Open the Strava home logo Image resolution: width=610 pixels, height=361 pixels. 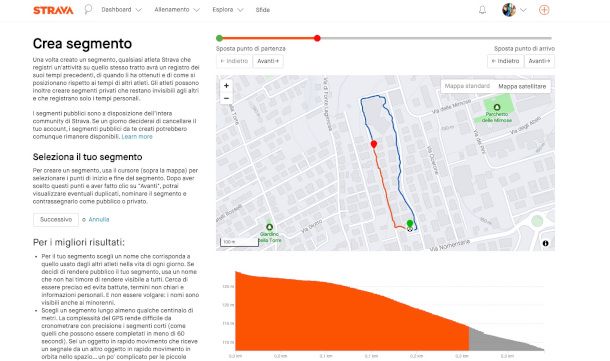point(53,10)
